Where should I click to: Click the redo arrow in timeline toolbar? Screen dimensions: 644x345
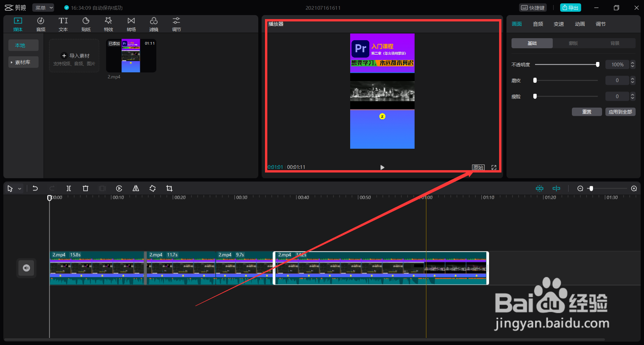tap(52, 189)
